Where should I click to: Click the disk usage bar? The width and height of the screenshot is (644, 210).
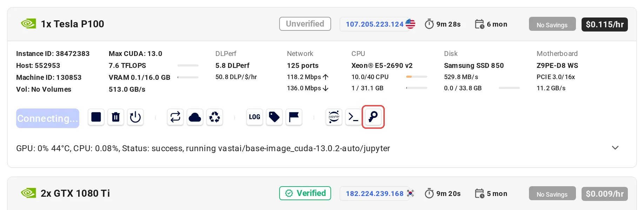(509, 88)
